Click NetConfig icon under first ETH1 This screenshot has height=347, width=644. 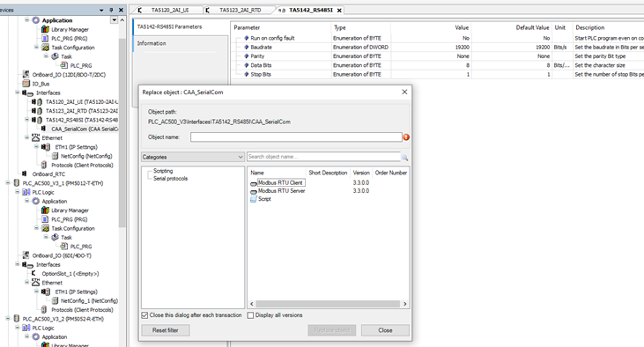[55, 156]
